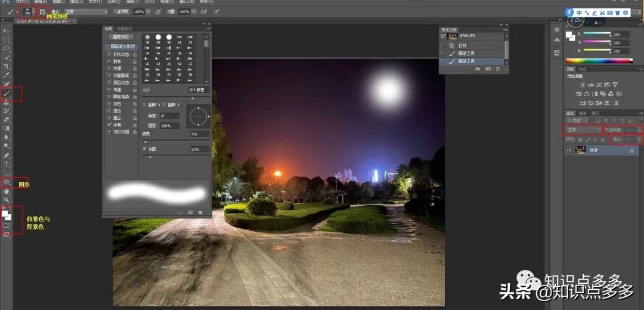Screen dimensions: 644x310
Task: Select the Crop tool
Action: (x=7, y=66)
